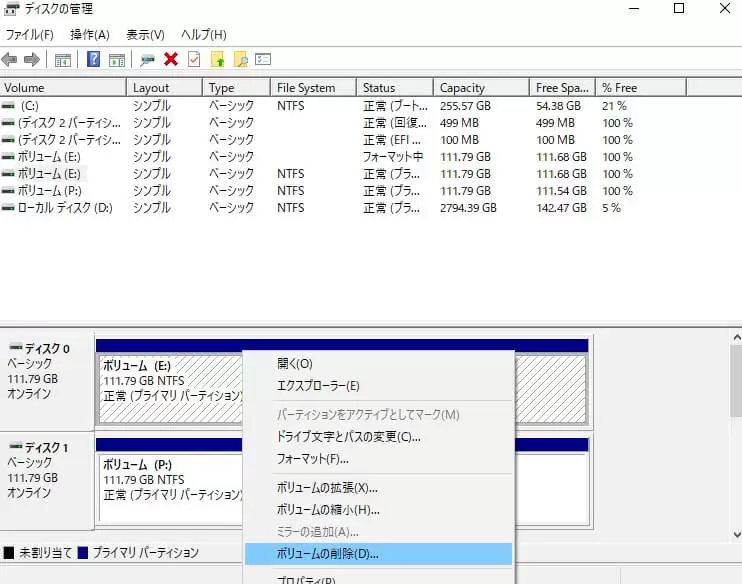Viewport: 742px width, 584px height.
Task: Choose エクスプローラー(E) from context menu
Action: tap(379, 386)
